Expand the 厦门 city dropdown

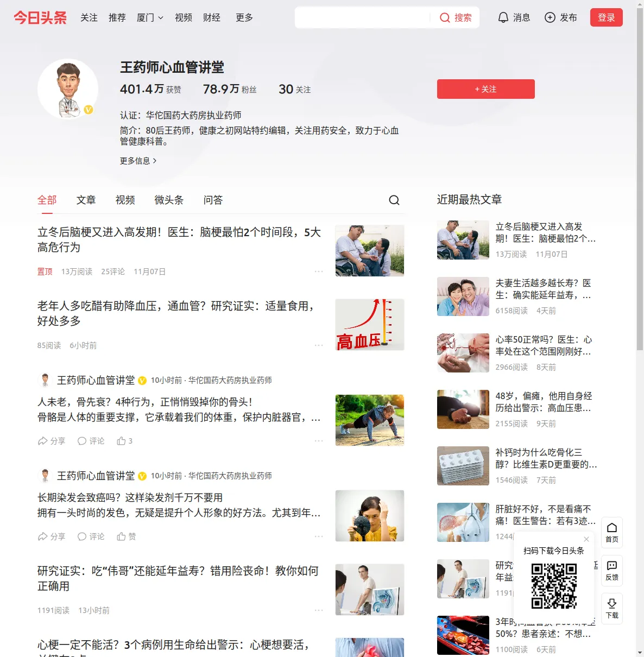click(150, 18)
